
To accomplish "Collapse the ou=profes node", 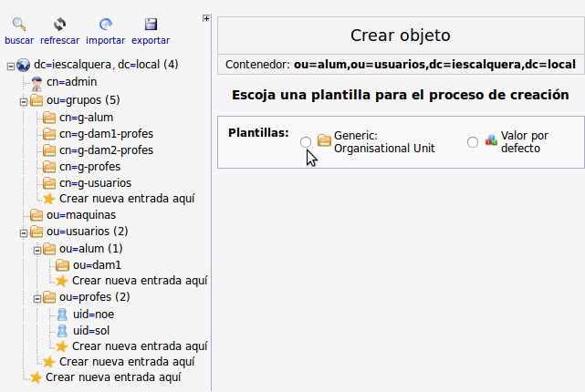I will coord(37,299).
